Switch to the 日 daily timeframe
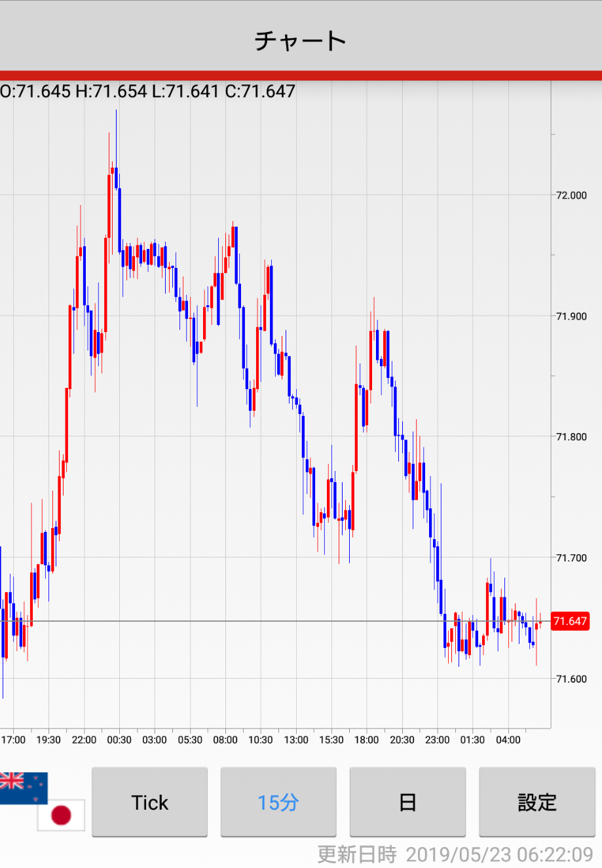The height and width of the screenshot is (868, 602). pos(407,802)
